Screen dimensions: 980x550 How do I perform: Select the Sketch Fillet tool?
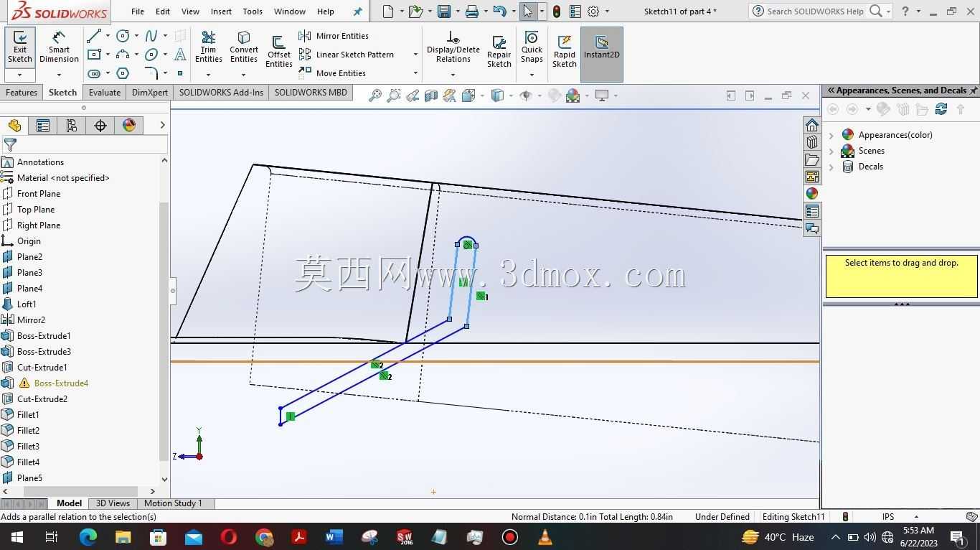(151, 73)
